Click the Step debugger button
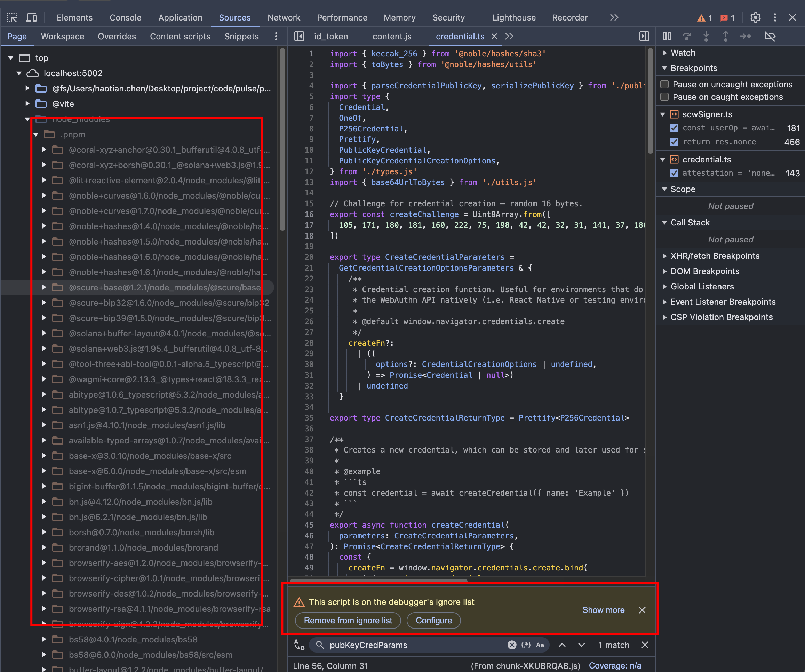805x672 pixels. tap(745, 37)
